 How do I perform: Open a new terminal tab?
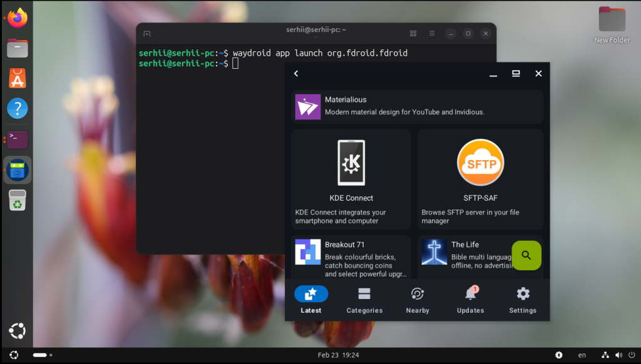(x=146, y=33)
